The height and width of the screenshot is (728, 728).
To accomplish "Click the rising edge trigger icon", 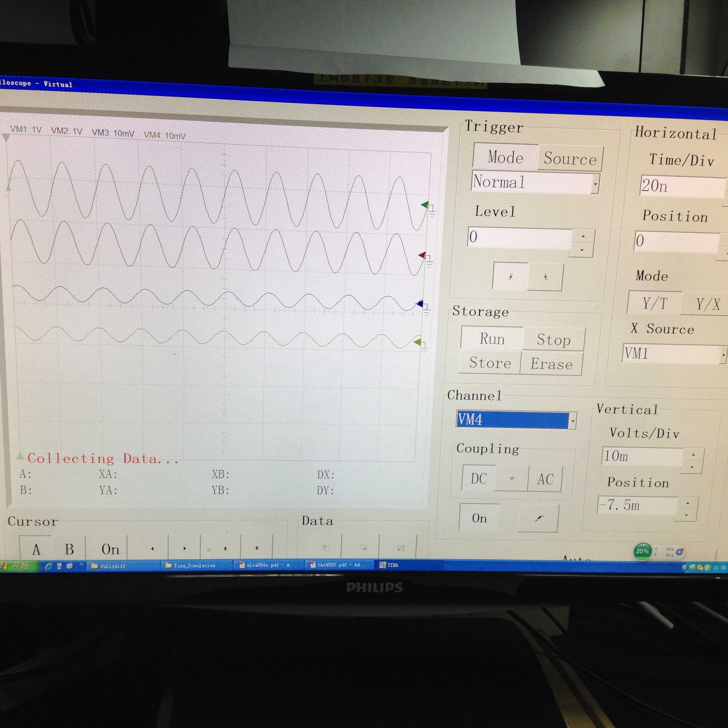I will [511, 277].
